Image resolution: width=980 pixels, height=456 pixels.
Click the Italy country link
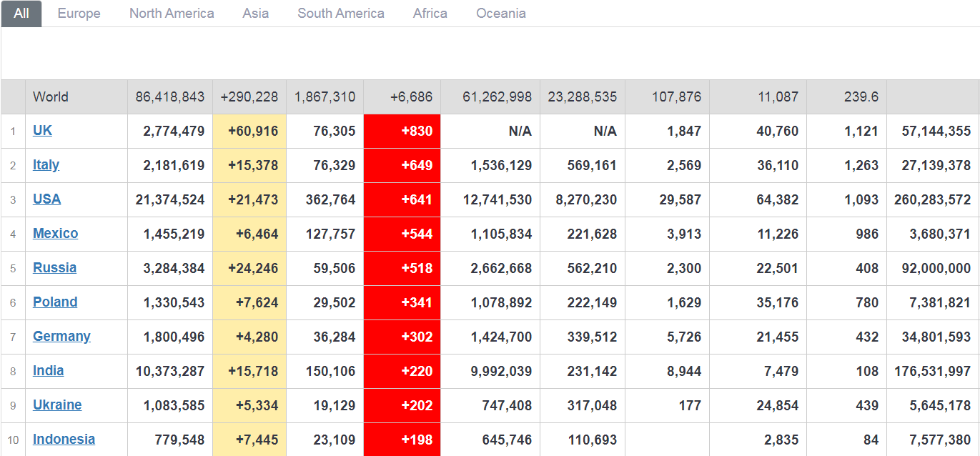coord(46,165)
